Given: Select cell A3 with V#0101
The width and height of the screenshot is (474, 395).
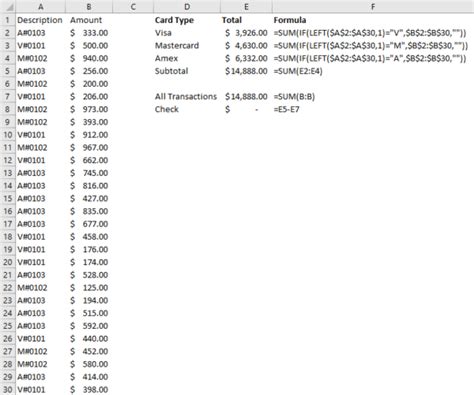Looking at the screenshot, I should [x=31, y=45].
